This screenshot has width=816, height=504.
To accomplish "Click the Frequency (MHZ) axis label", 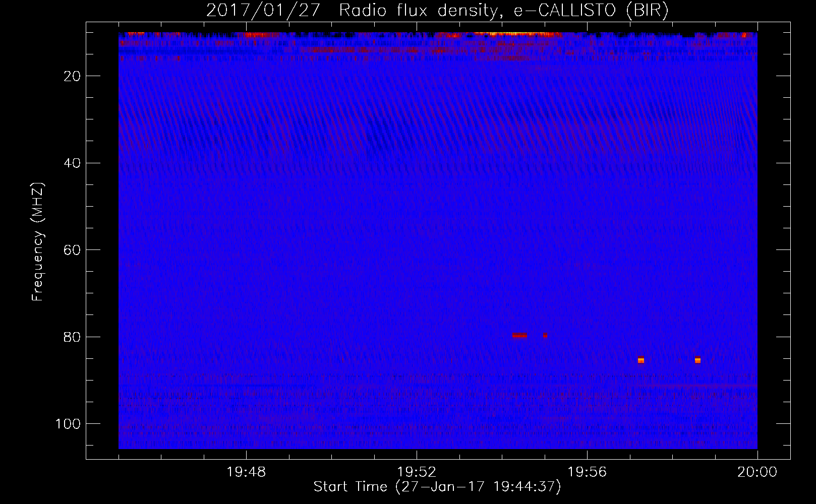I will [38, 241].
